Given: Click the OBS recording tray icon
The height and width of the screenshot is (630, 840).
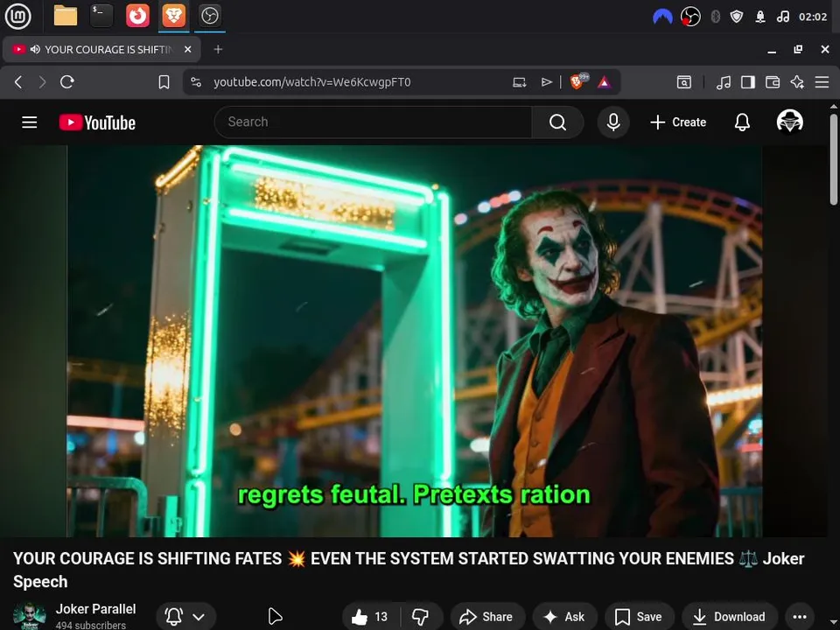Looking at the screenshot, I should 690,17.
